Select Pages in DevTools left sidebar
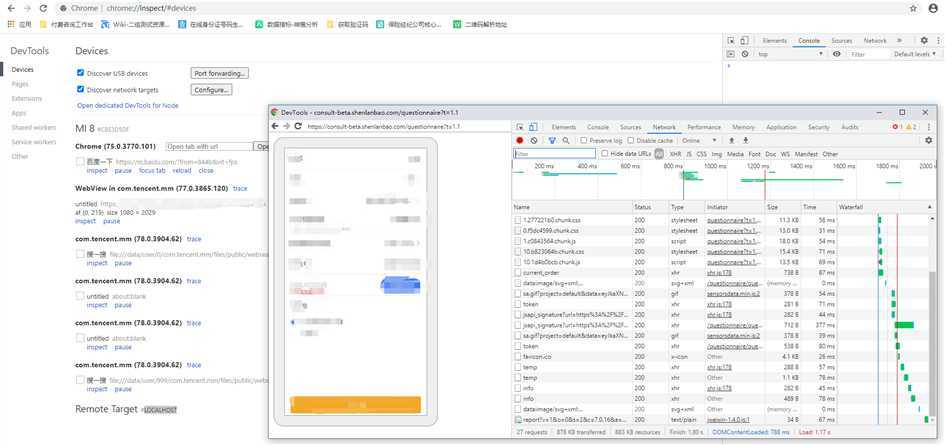Viewport: 945px width, 445px height. point(20,84)
